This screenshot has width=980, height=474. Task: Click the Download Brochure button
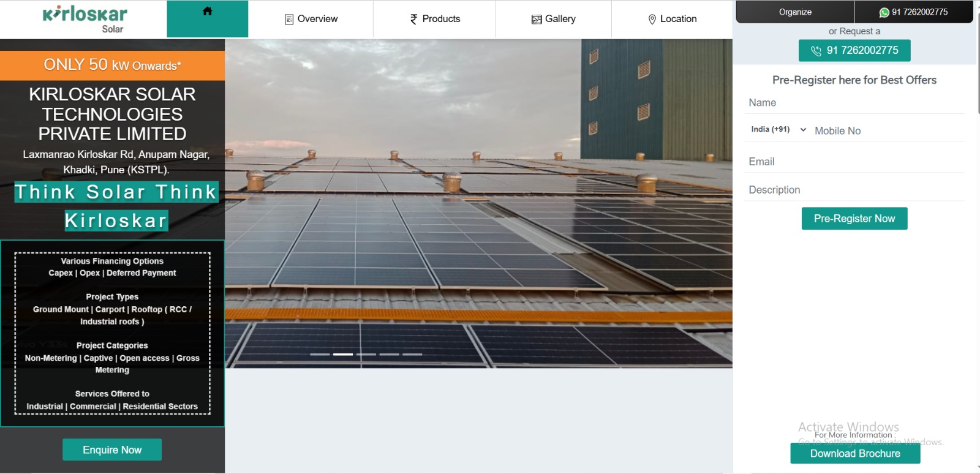pyautogui.click(x=855, y=453)
